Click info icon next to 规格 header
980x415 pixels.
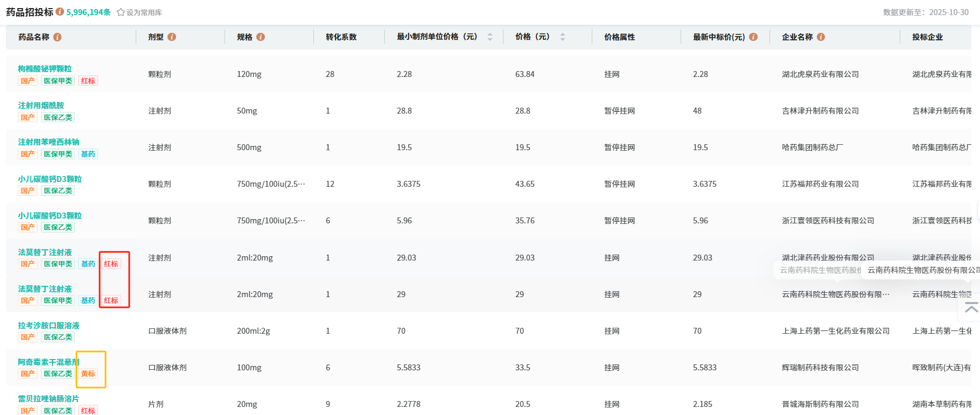pyautogui.click(x=261, y=37)
